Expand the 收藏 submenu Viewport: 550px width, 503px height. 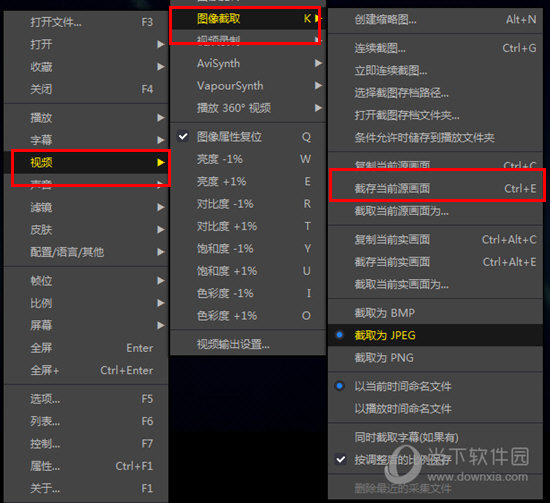[86, 67]
